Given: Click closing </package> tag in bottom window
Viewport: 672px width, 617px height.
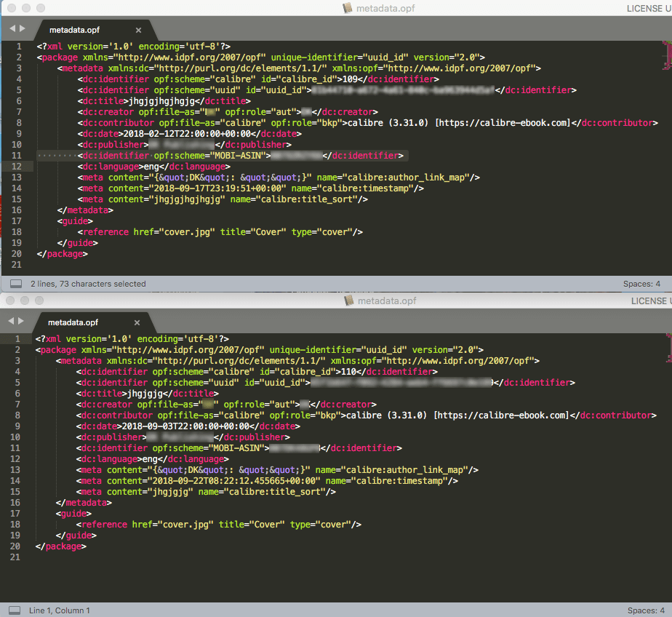Looking at the screenshot, I should [61, 546].
